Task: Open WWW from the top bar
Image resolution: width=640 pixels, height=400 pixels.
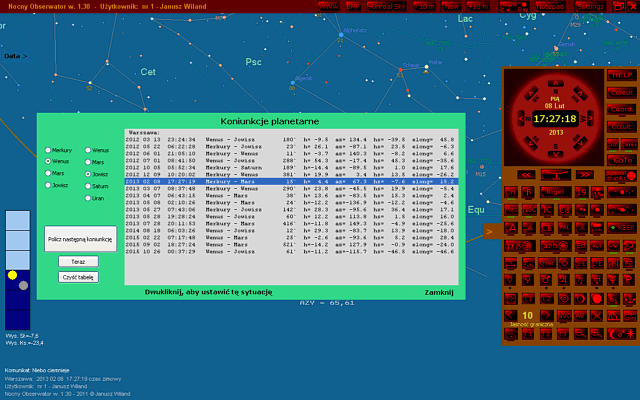Action: (x=329, y=6)
